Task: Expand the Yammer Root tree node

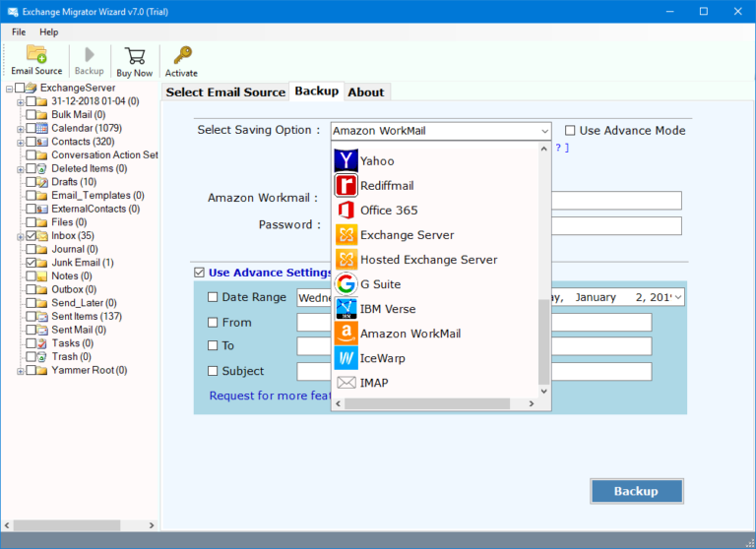Action: 21,371
